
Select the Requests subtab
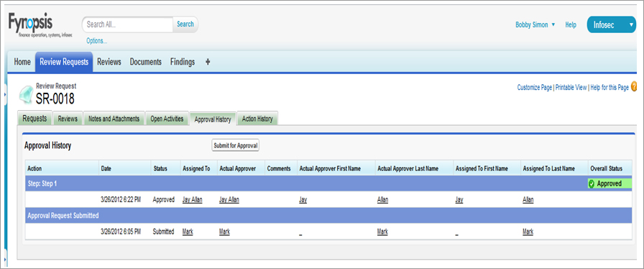(34, 119)
